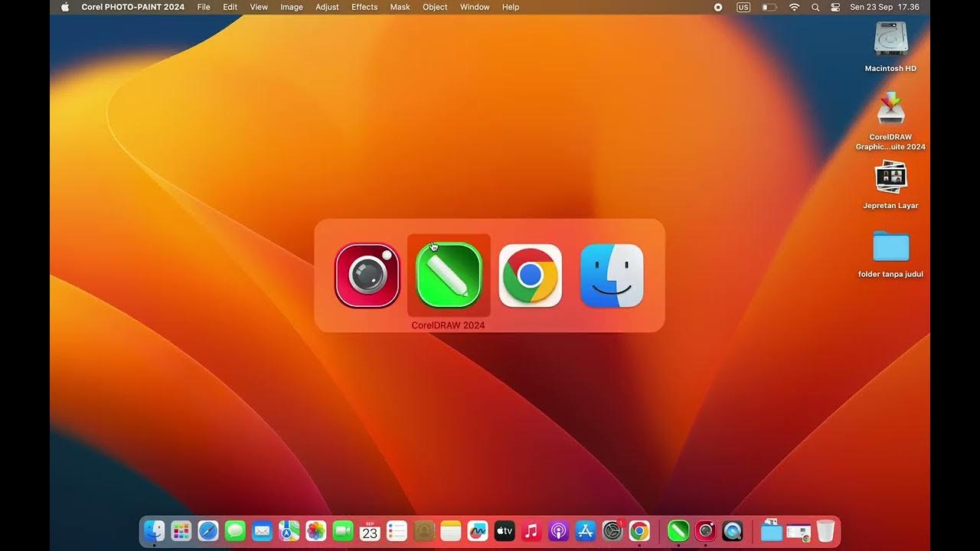Open the US input source menu

743,7
